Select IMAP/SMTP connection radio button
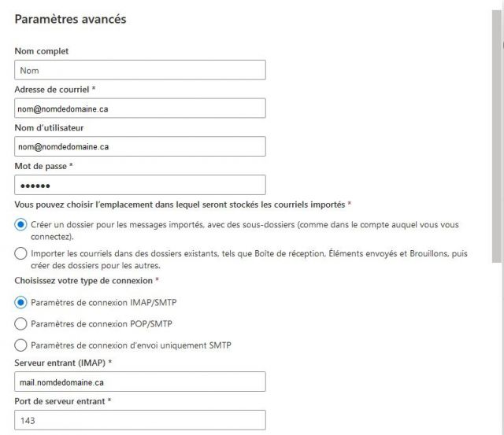 point(20,301)
